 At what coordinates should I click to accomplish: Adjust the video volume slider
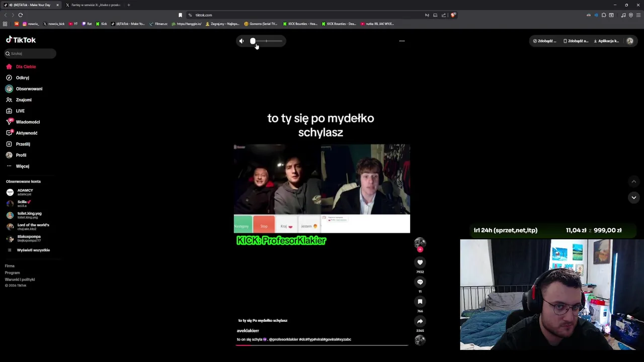pos(266,41)
